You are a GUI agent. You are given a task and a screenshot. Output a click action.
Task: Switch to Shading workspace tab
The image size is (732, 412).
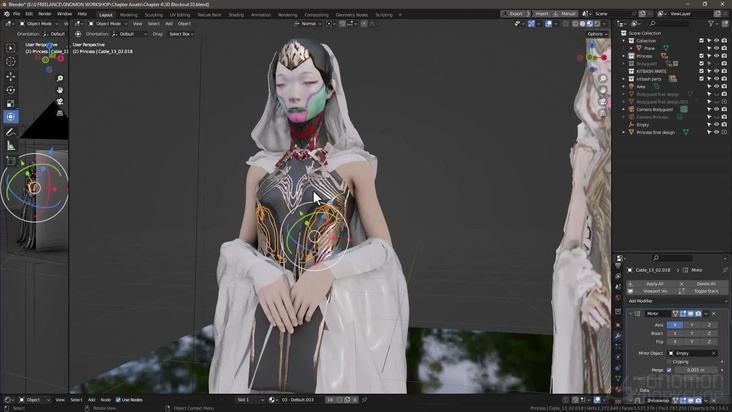236,15
